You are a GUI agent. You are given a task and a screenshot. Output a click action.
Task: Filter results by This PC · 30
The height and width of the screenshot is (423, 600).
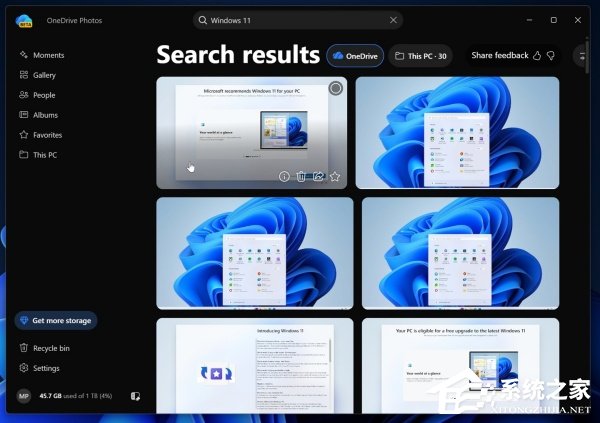tap(421, 56)
